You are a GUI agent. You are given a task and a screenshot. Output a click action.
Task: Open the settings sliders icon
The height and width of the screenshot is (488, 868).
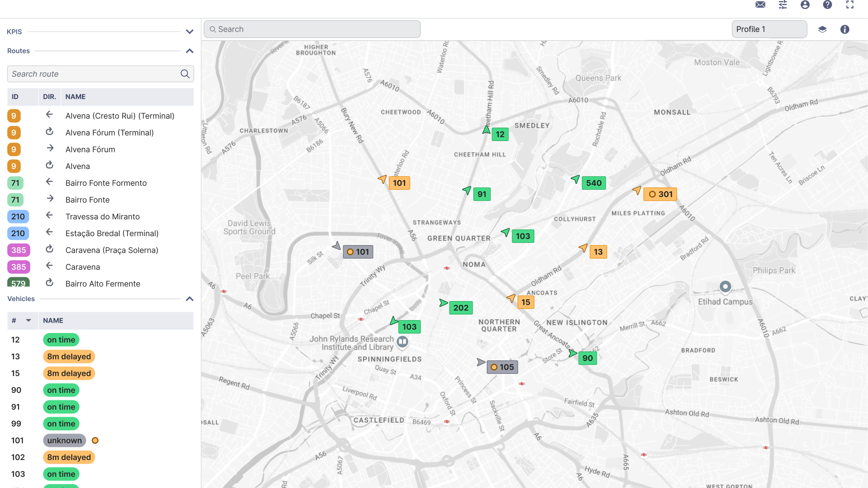pyautogui.click(x=783, y=5)
